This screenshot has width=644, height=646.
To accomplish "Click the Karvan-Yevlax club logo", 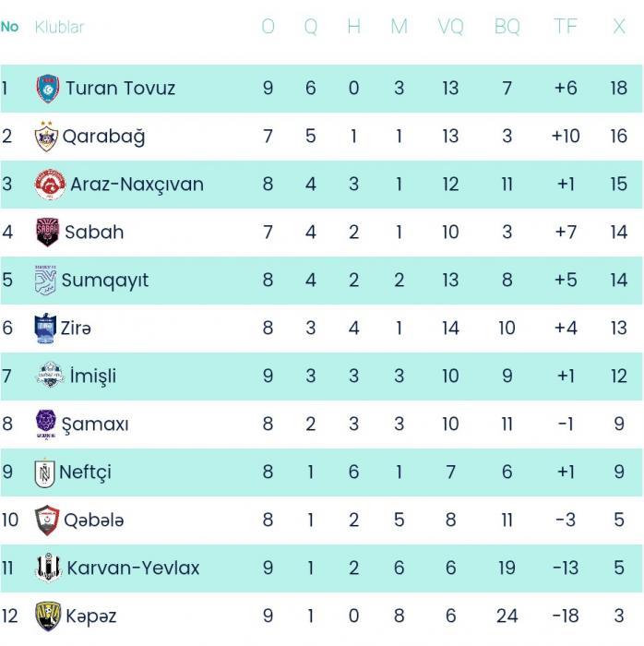I will (48, 568).
